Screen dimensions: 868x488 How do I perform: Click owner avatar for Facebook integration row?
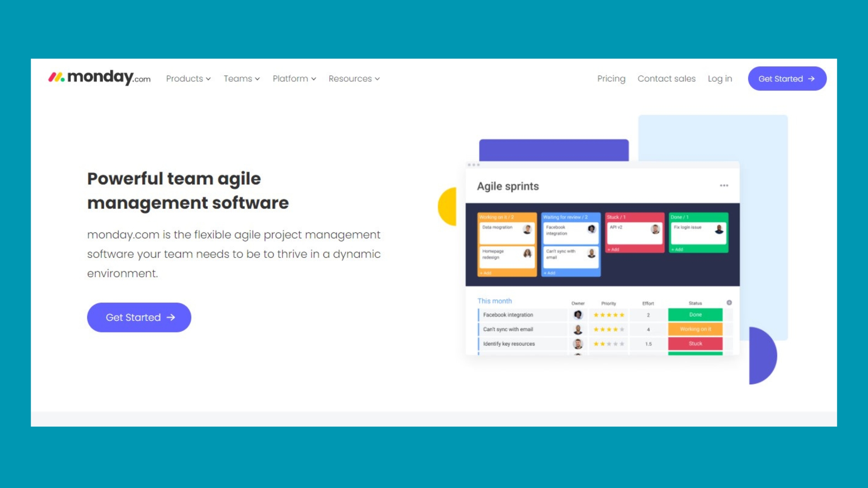tap(578, 314)
